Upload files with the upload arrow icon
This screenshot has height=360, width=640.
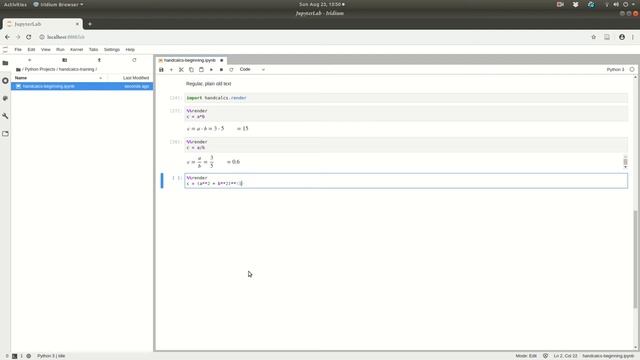tap(99, 60)
